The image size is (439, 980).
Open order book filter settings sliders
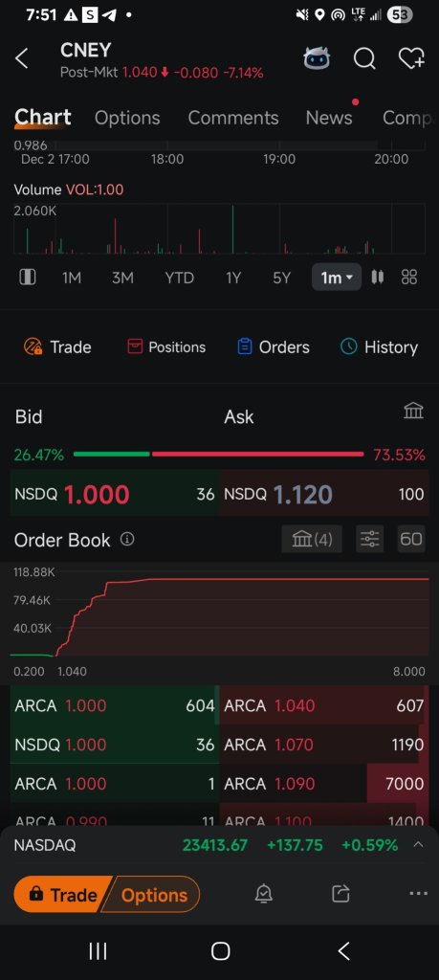click(x=370, y=539)
